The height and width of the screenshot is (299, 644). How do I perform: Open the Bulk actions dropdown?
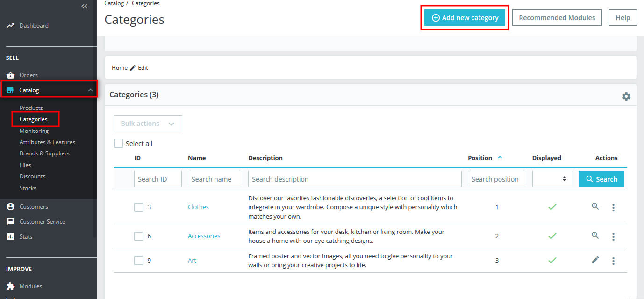[x=148, y=124]
